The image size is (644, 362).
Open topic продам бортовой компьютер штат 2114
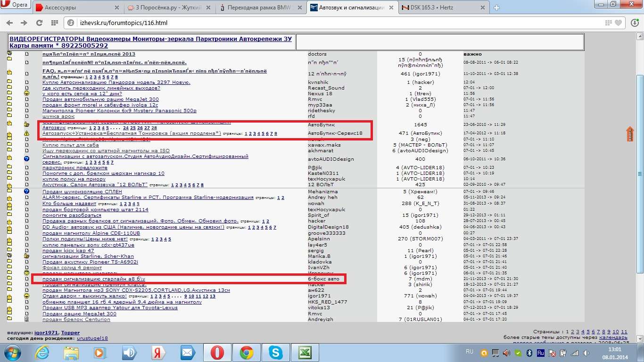click(95, 209)
